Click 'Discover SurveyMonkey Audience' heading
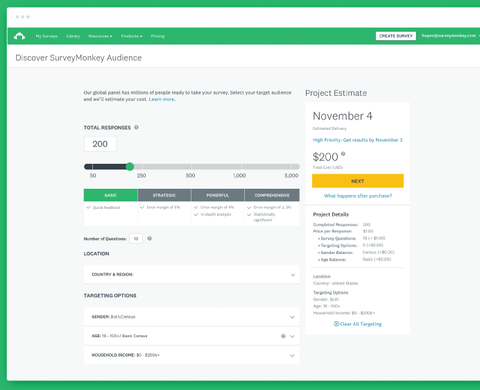Viewport: 480px width, 390px height. pos(79,58)
